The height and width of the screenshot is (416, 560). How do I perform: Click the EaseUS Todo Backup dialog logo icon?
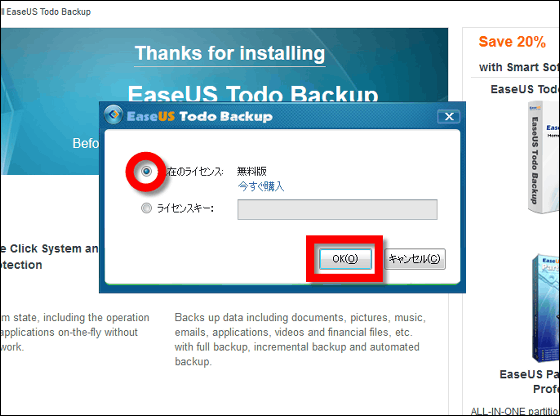(114, 115)
